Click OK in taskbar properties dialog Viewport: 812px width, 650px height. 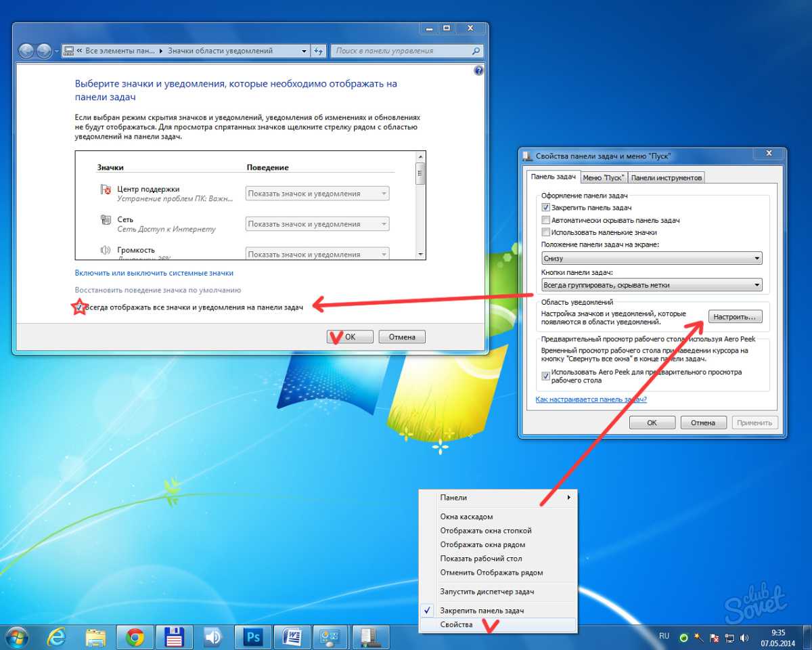pyautogui.click(x=652, y=422)
